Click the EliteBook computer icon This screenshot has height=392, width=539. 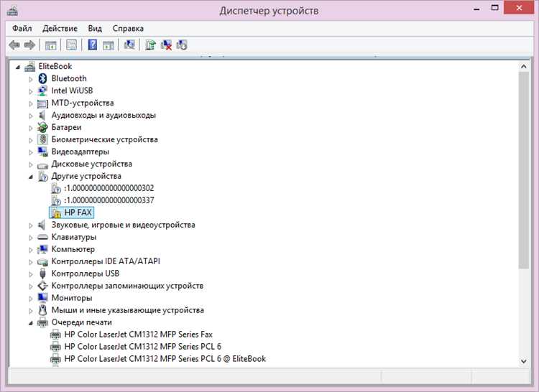(x=30, y=66)
